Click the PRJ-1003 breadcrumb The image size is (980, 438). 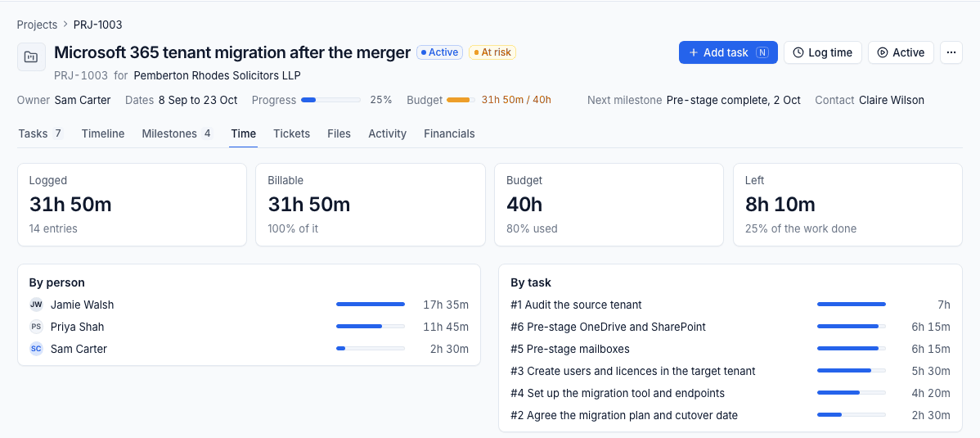click(x=97, y=25)
